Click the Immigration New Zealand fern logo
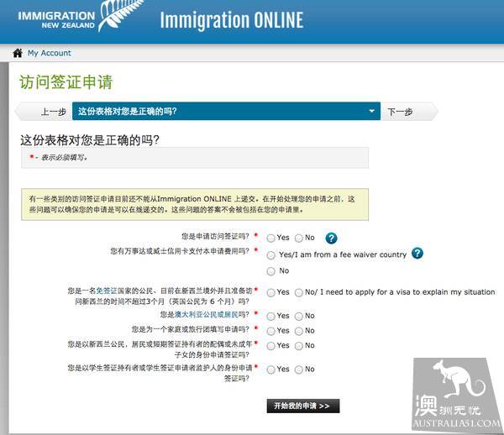Image resolution: width=504 pixels, height=435 pixels. pyautogui.click(x=79, y=17)
